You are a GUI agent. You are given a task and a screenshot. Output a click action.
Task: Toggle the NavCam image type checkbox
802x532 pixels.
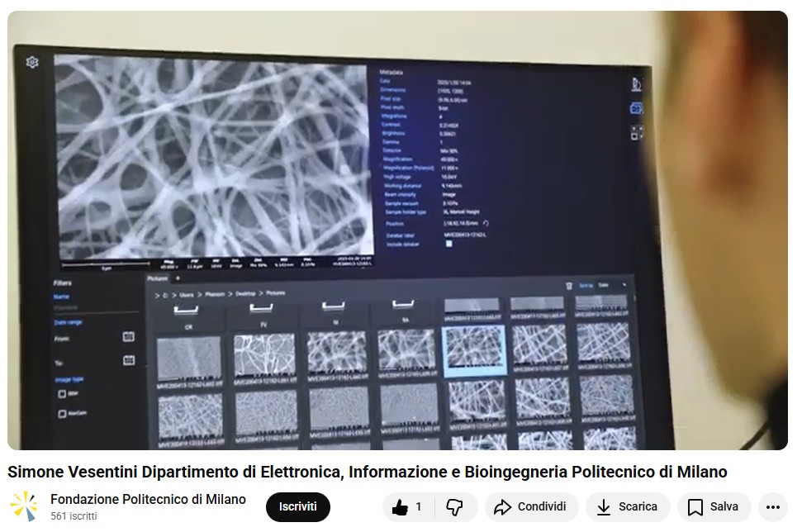click(x=63, y=412)
